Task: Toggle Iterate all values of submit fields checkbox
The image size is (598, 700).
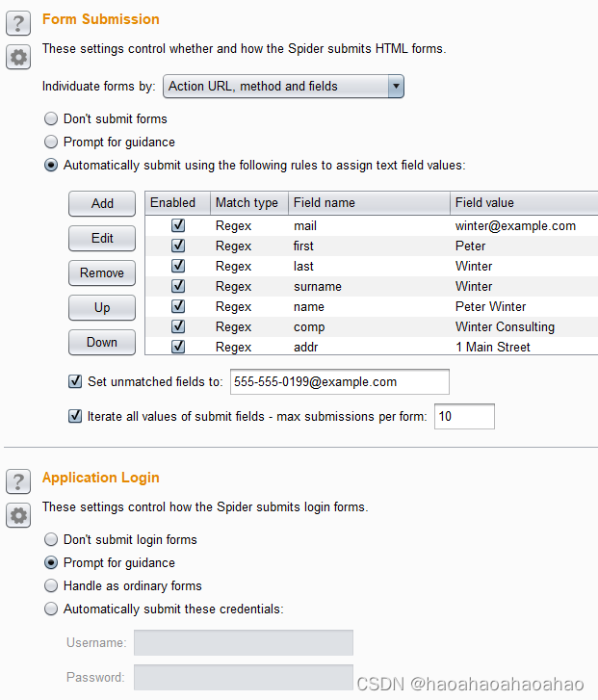Action: click(75, 416)
